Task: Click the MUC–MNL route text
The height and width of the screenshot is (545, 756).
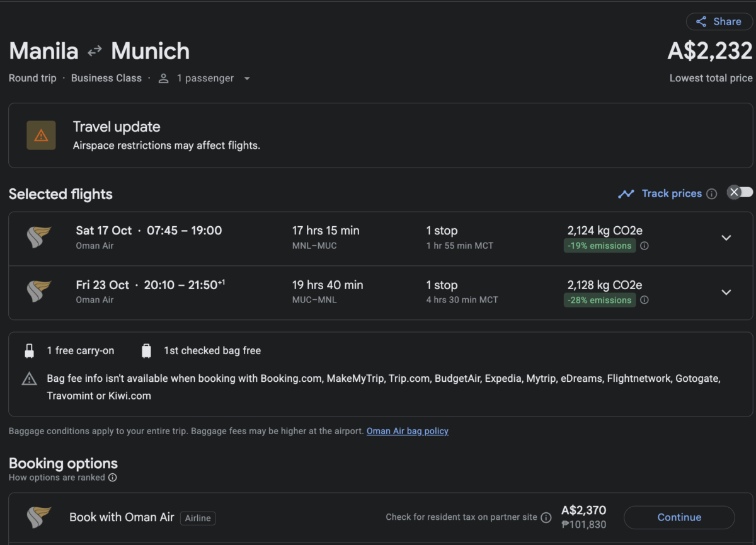Action: pyautogui.click(x=314, y=300)
